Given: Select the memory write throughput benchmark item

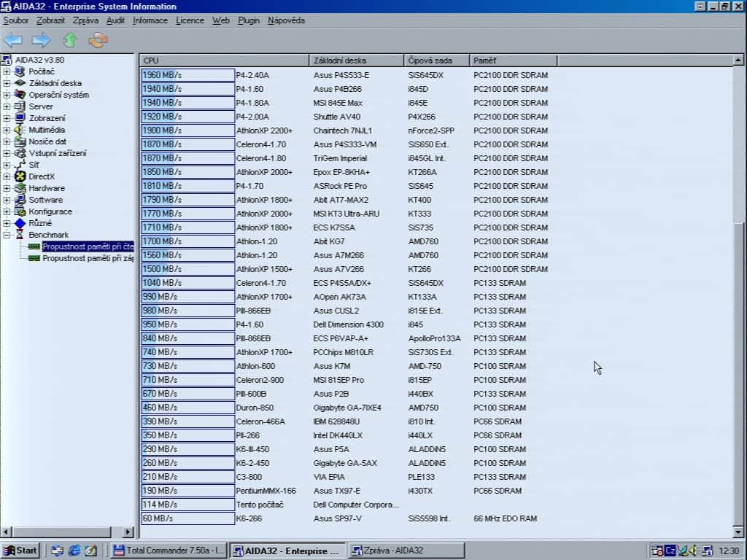Looking at the screenshot, I should pyautogui.click(x=88, y=258).
